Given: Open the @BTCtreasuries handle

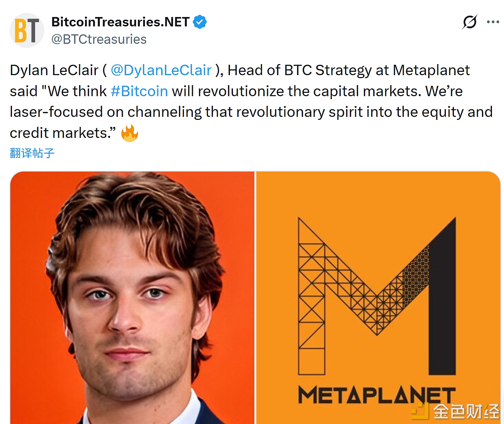Looking at the screenshot, I should [99, 39].
